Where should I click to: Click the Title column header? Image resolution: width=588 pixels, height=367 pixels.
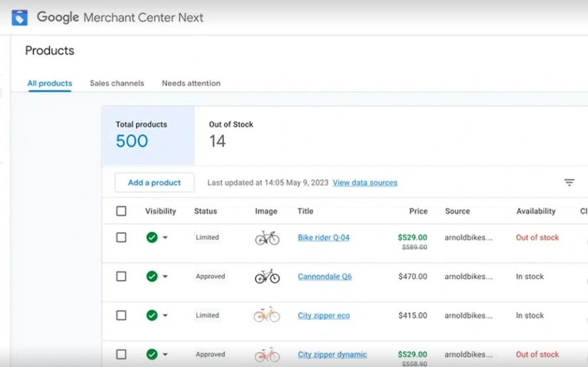305,211
